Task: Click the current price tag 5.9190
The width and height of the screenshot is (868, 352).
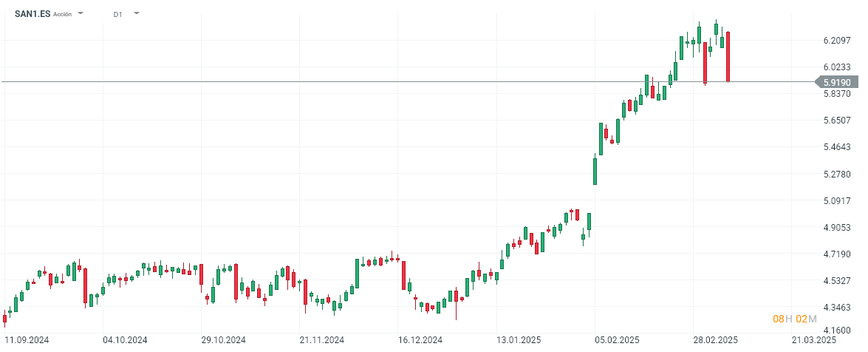Action: (836, 82)
